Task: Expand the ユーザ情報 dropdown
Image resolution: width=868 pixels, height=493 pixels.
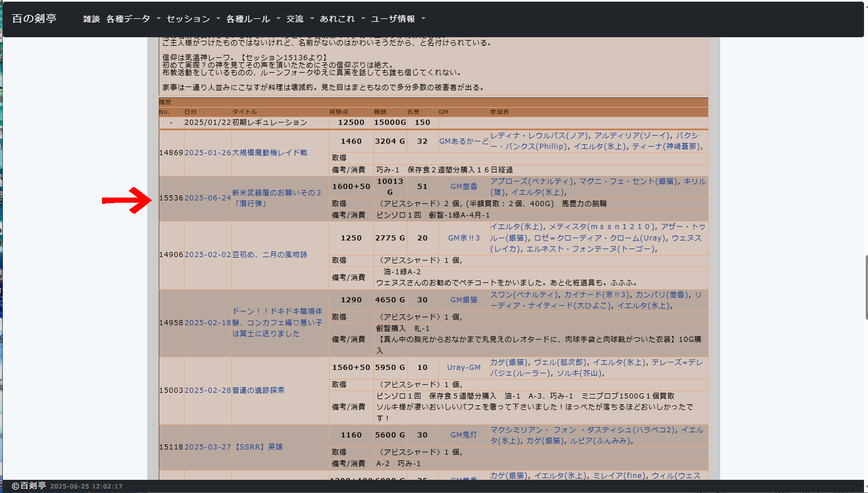Action: pos(398,19)
